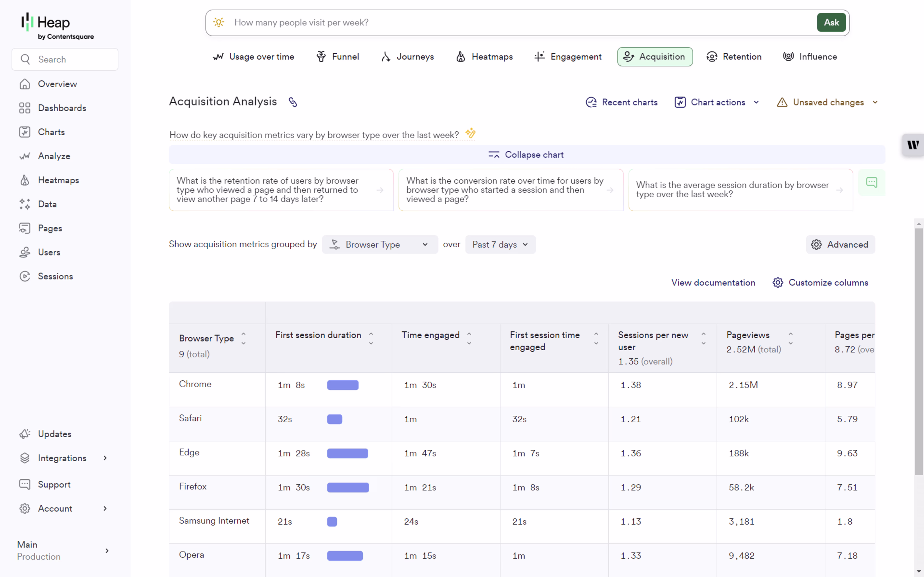Screen dimensions: 924x577
Task: Click the Customize columns gear
Action: 778,282
